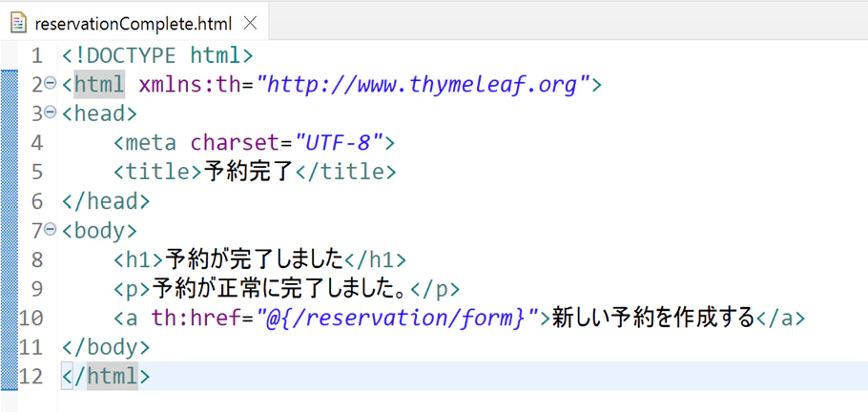
Task: Click line number 1 in the gutter
Action: (x=36, y=56)
